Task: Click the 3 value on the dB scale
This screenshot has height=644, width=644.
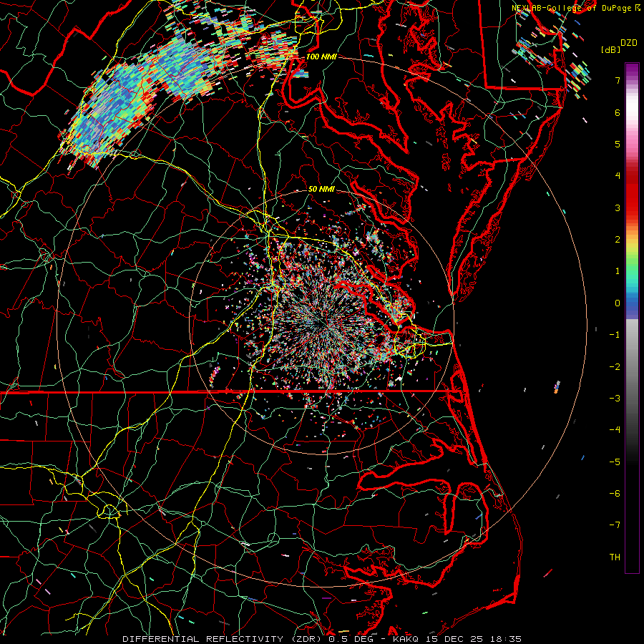Action: [x=618, y=208]
